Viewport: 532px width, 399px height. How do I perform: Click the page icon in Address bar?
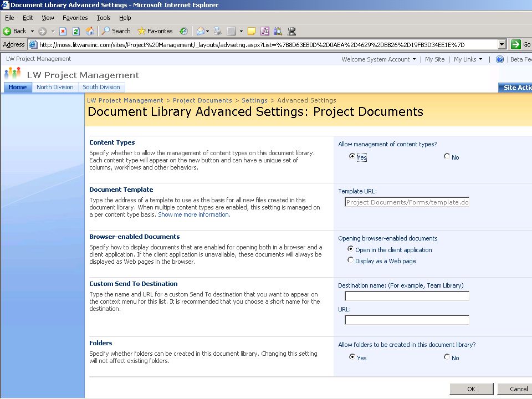click(x=33, y=44)
